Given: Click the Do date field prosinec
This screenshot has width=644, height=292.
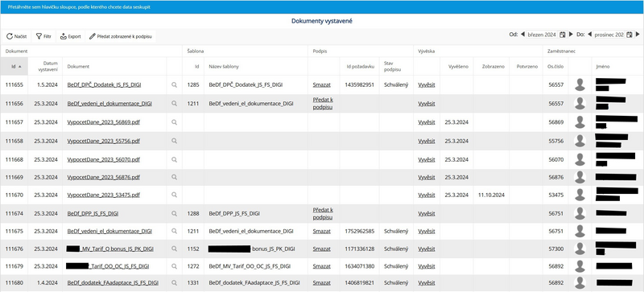Looking at the screenshot, I should [x=609, y=35].
